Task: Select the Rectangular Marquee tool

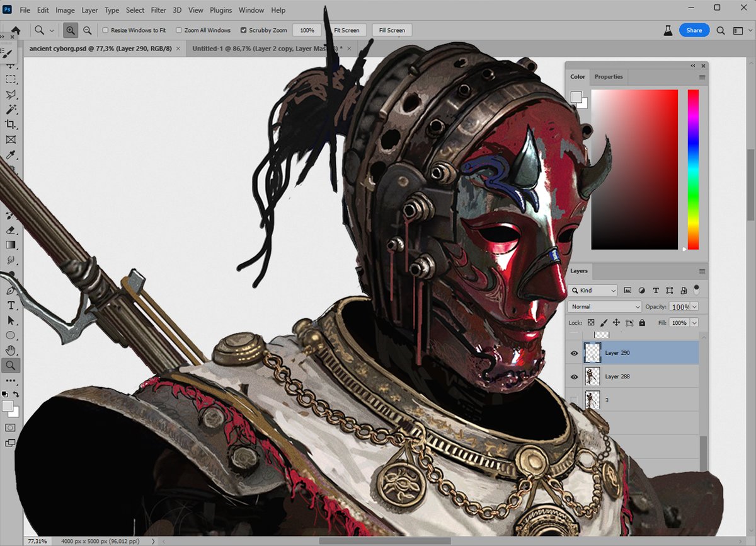Action: pyautogui.click(x=11, y=79)
